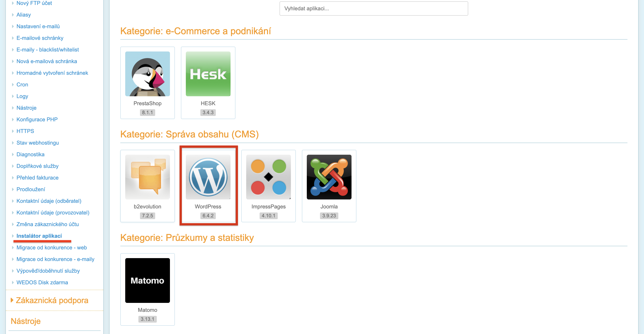Screen dimensions: 644x334
Task: Click the PrestaShop app name label
Action: click(148, 103)
